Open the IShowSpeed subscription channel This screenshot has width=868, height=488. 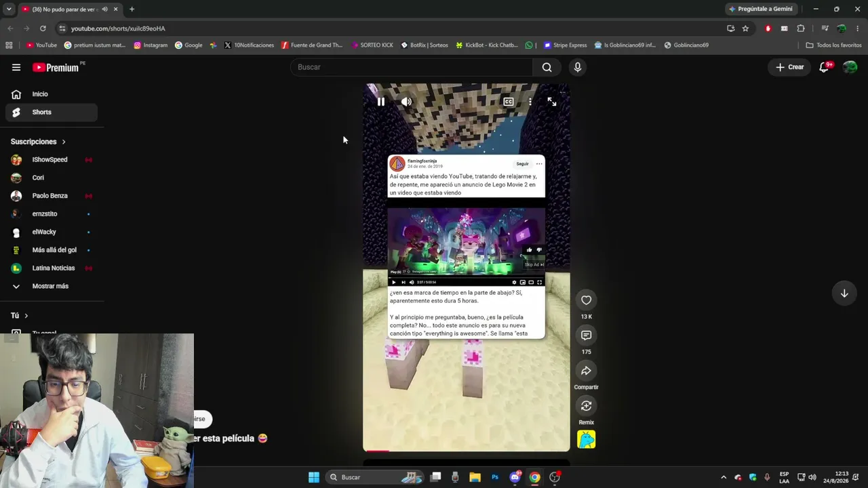click(x=51, y=160)
